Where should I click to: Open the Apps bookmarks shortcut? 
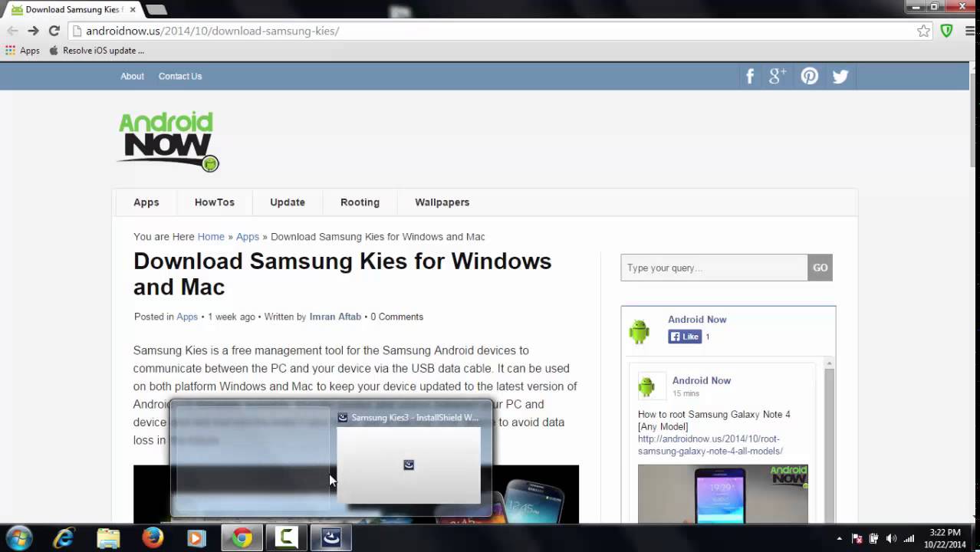[x=23, y=51]
